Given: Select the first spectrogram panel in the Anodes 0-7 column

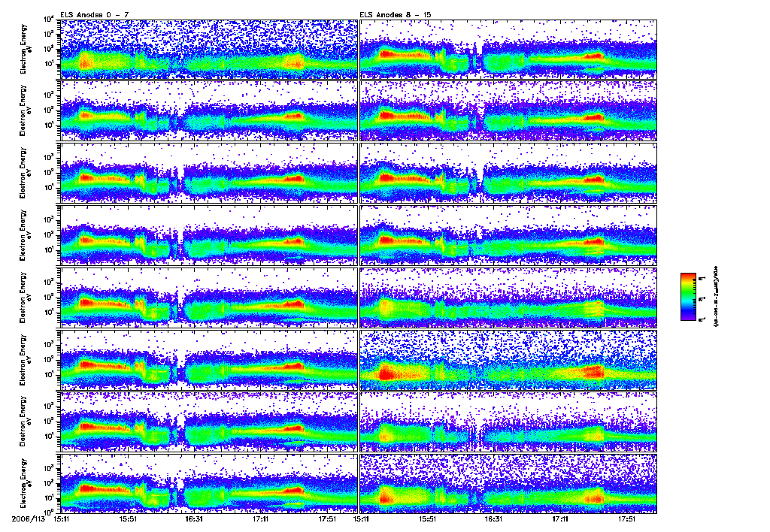Looking at the screenshot, I should [x=209, y=50].
